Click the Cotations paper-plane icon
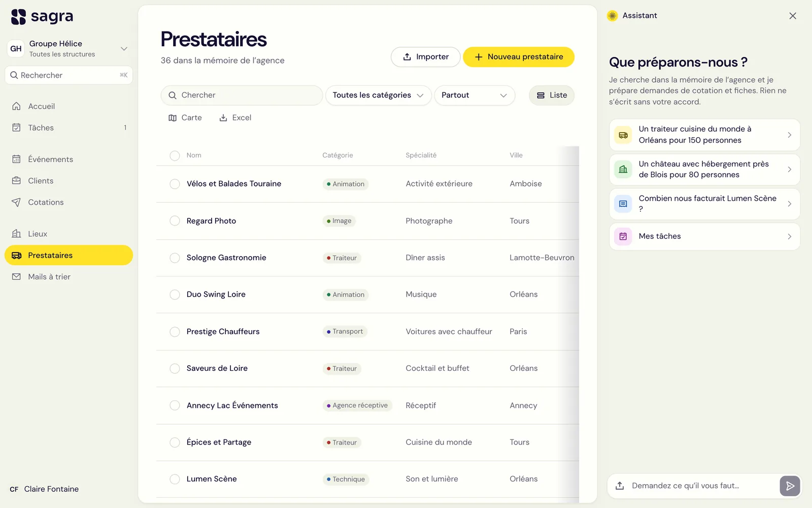812x508 pixels. coord(16,202)
